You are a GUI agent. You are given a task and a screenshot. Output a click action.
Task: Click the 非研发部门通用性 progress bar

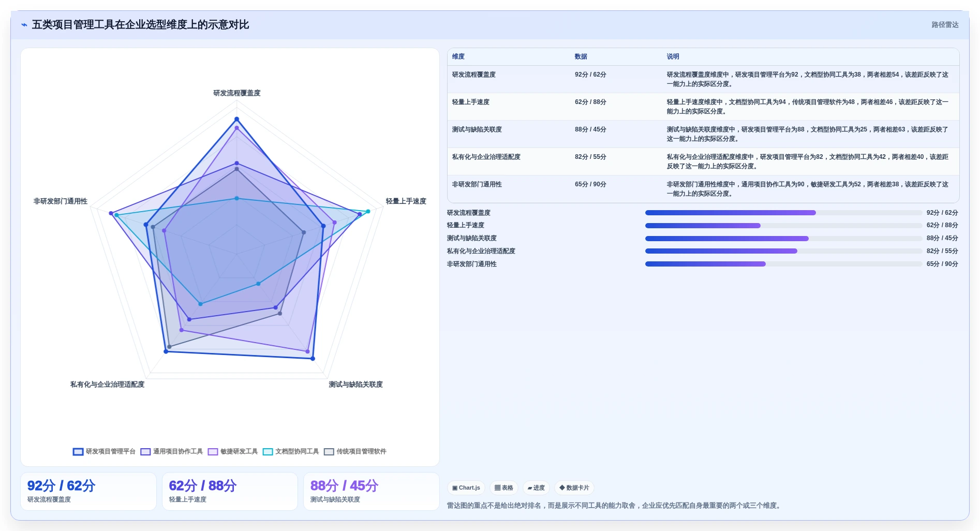783,264
